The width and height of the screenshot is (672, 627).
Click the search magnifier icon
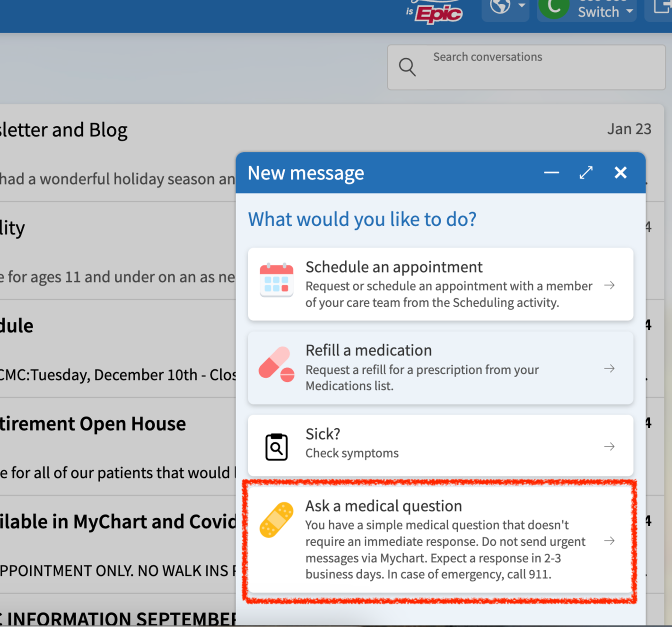pos(407,67)
